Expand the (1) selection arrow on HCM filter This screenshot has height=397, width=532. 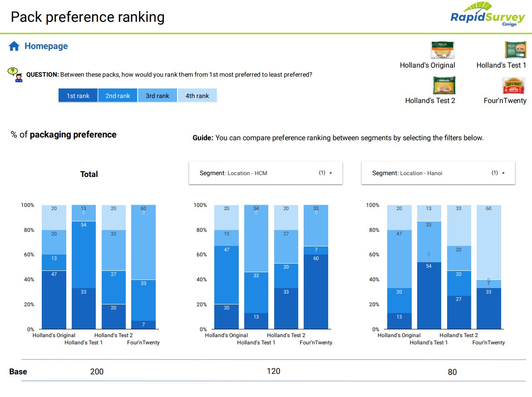pos(331,173)
